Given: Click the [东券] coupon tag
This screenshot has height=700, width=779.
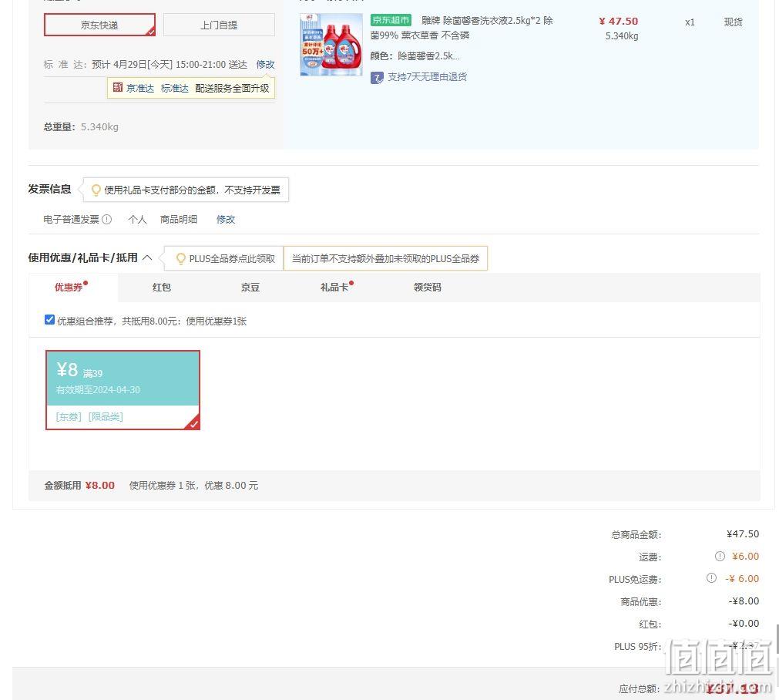Looking at the screenshot, I should coord(69,416).
